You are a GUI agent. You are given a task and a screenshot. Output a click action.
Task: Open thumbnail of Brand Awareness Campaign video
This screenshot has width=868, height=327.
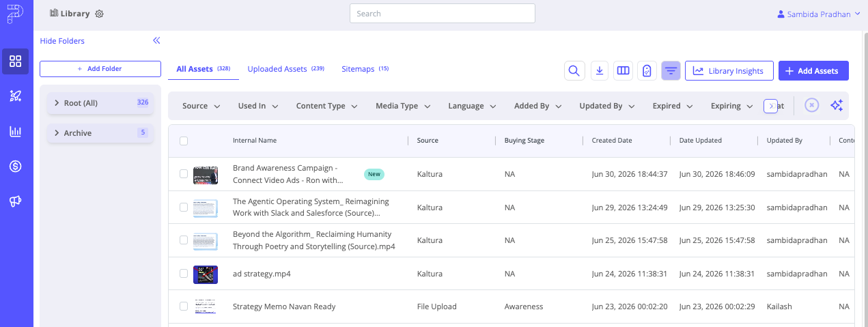(x=206, y=174)
